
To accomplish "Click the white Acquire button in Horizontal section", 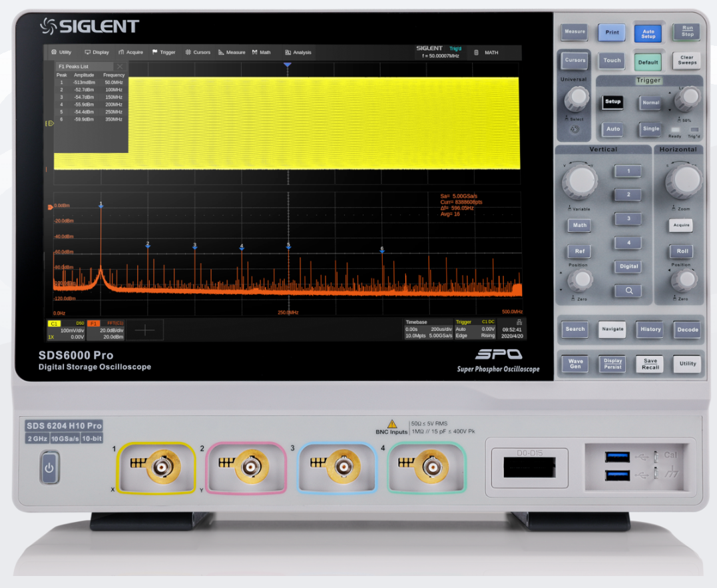I will pyautogui.click(x=681, y=225).
